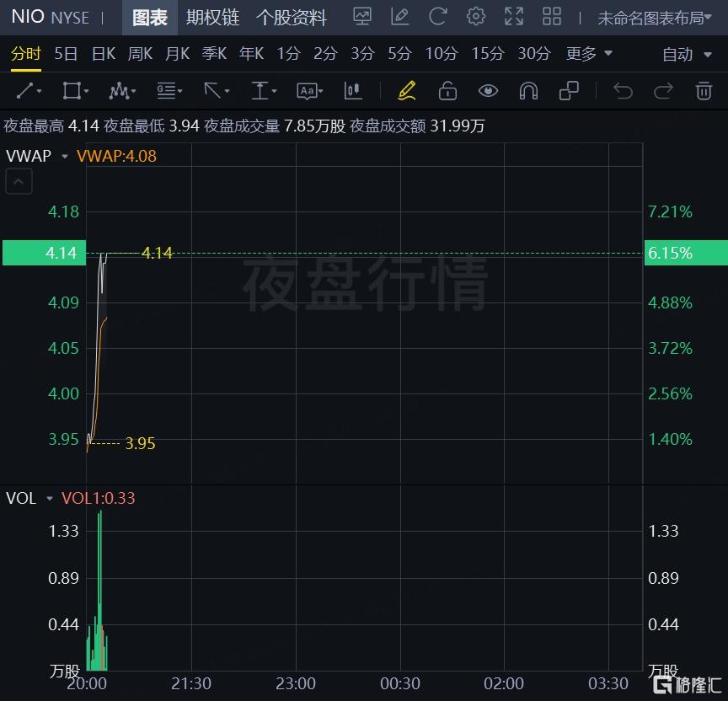The width and height of the screenshot is (728, 701).
Task: Click the yellow 3.95 low price marker
Action: [140, 443]
